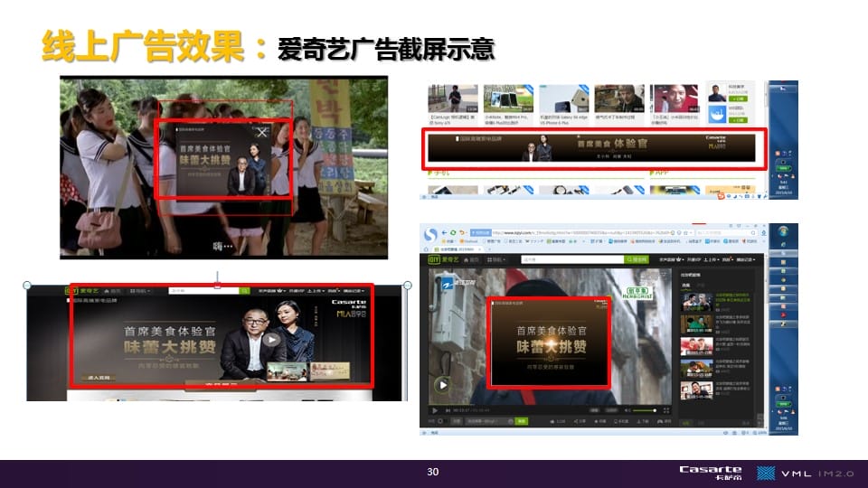This screenshot has width=868, height=488.
Task: Skip to next video with next-track icon
Action: point(447,410)
